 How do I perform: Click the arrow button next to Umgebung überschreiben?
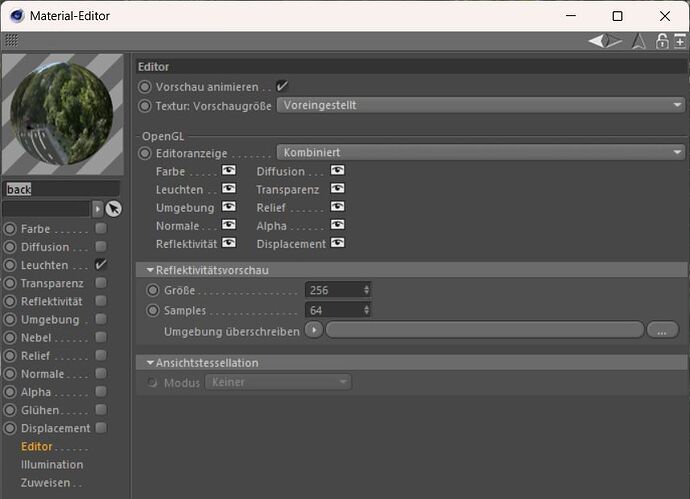pos(314,329)
